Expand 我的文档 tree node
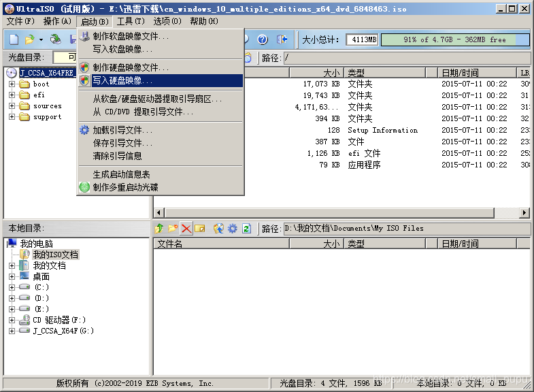 click(12, 265)
